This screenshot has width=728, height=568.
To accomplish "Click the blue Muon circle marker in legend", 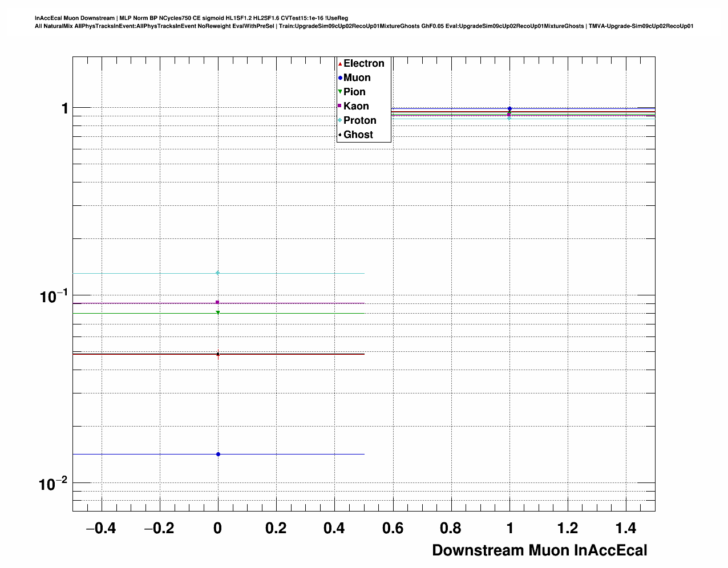I will (340, 78).
